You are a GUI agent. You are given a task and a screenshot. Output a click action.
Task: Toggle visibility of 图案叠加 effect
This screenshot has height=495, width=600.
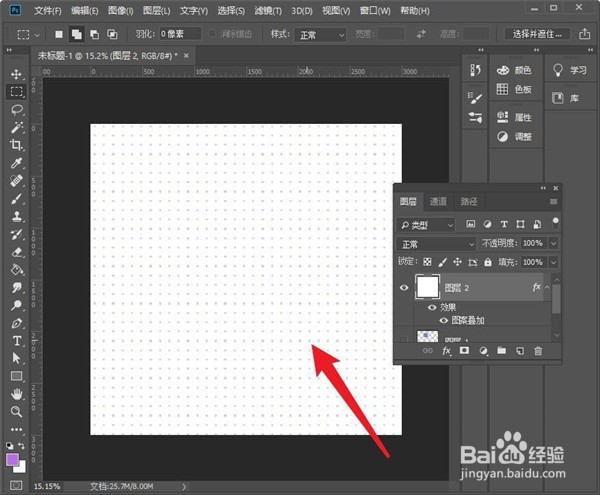point(443,320)
